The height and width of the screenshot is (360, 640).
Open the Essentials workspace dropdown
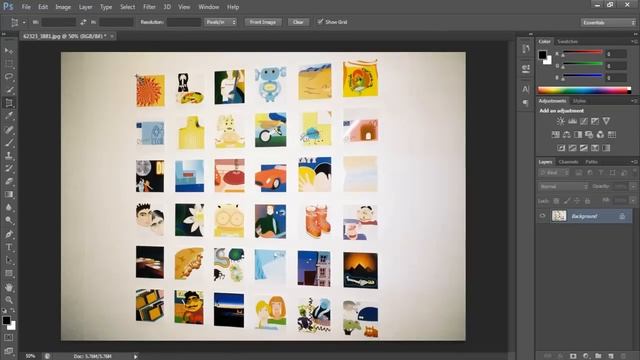coord(608,22)
